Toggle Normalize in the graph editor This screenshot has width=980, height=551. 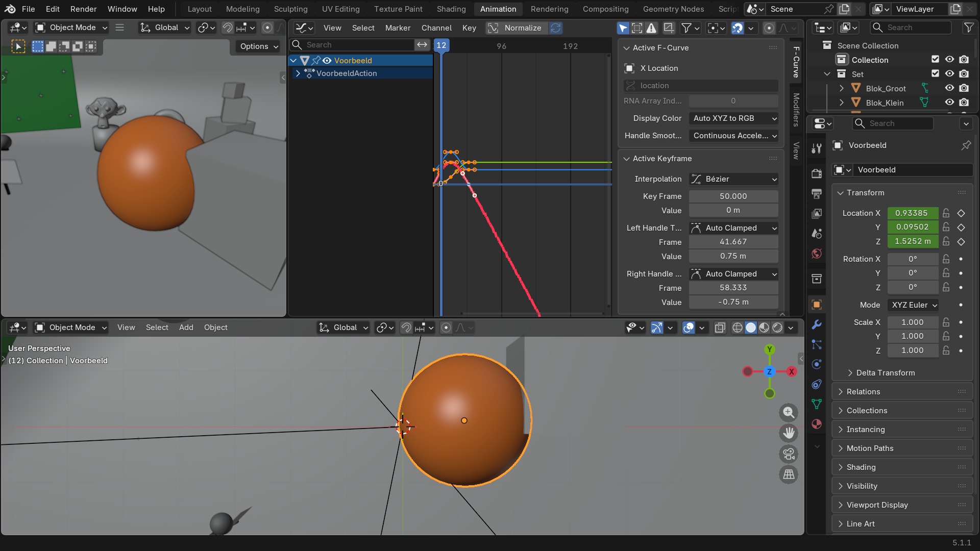[516, 28]
